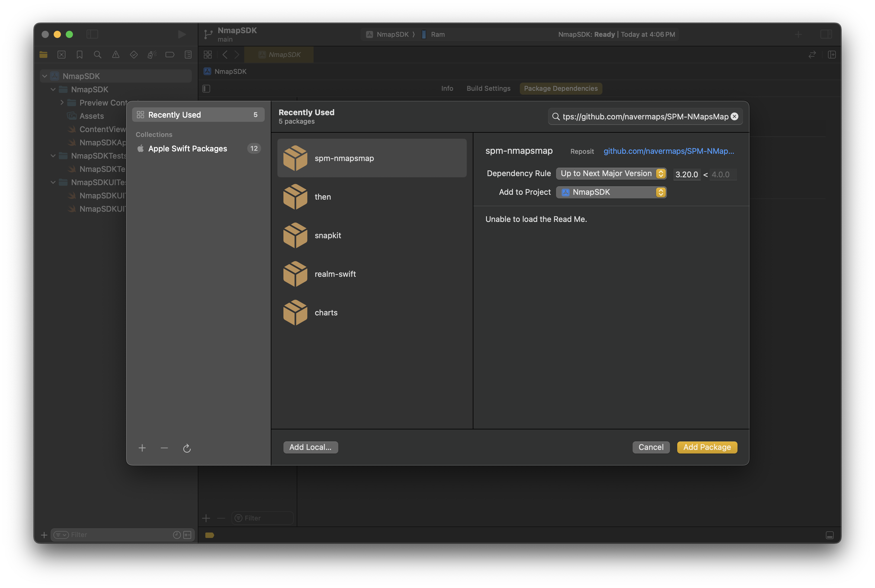Toggle recent files filter clock icon
The image size is (875, 588).
[x=177, y=535]
